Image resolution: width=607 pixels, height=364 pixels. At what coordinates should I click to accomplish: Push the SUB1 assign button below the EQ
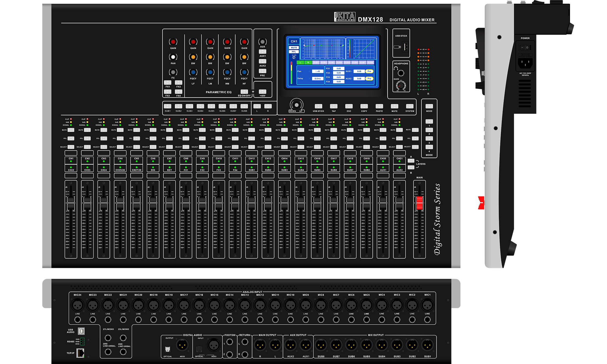[168, 106]
